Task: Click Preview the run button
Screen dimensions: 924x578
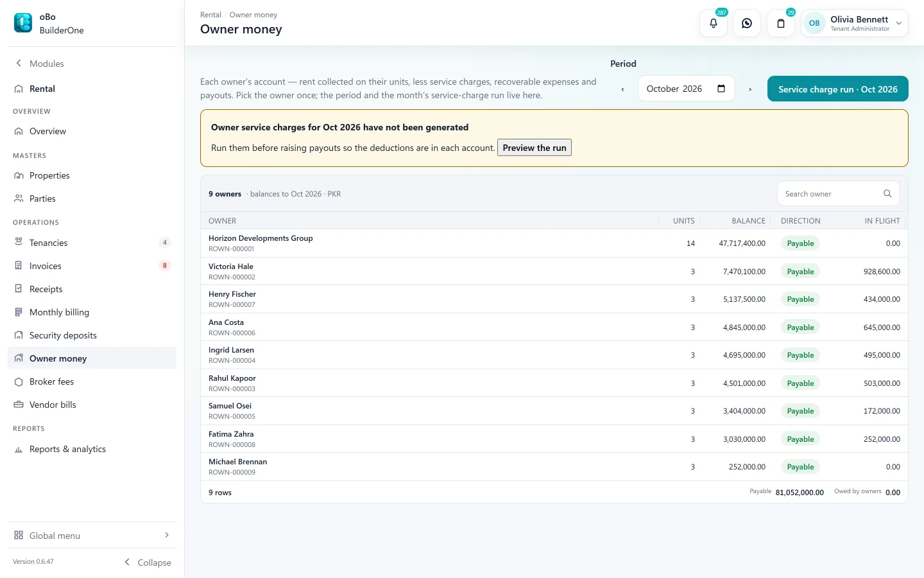Action: point(535,148)
